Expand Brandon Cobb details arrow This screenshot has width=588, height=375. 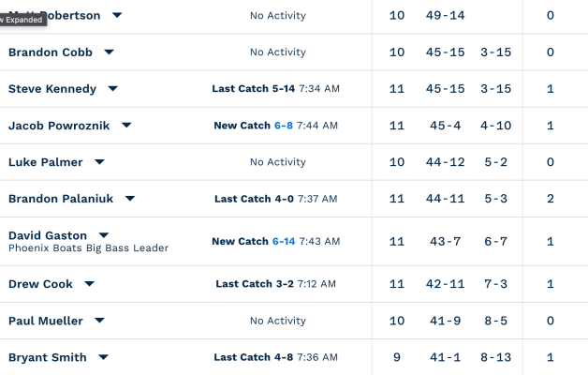pos(109,52)
